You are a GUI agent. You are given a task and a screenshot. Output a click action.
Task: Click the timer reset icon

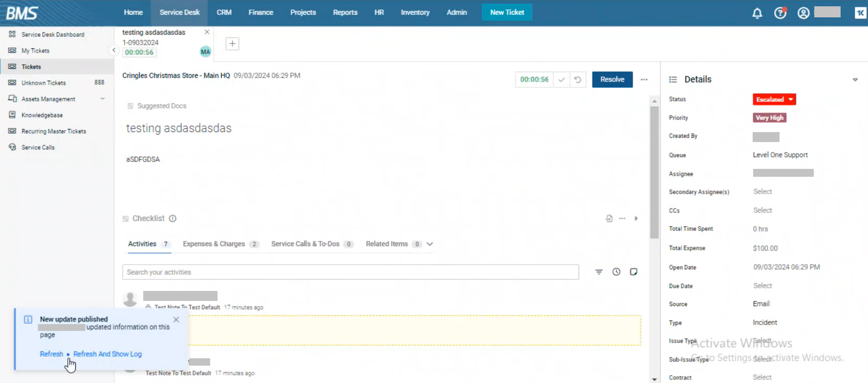coord(578,79)
